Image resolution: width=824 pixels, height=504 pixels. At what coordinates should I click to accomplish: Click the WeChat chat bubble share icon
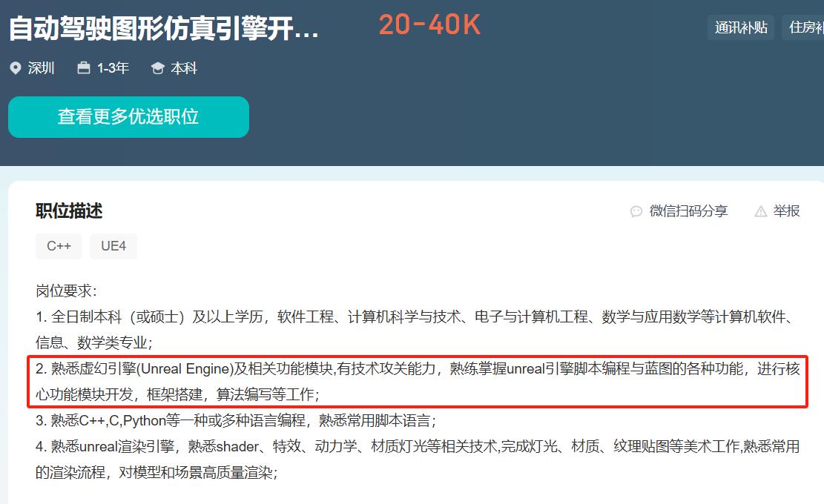coord(636,211)
